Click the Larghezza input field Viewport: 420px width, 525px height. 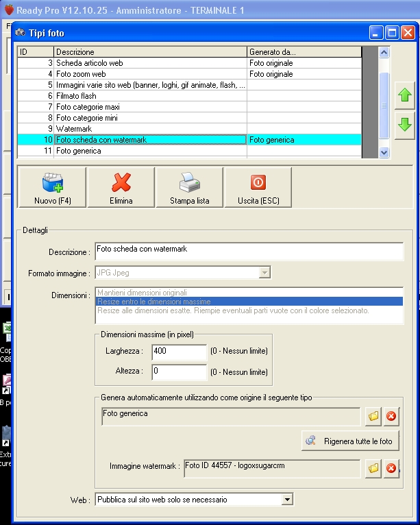tap(180, 352)
